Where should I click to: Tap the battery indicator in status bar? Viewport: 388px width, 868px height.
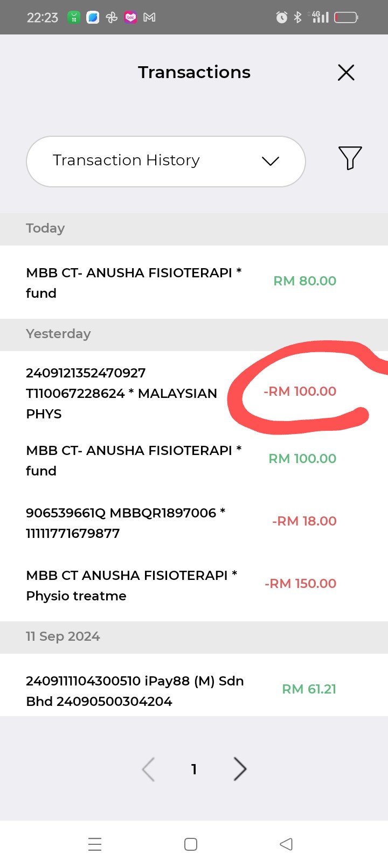(x=346, y=18)
